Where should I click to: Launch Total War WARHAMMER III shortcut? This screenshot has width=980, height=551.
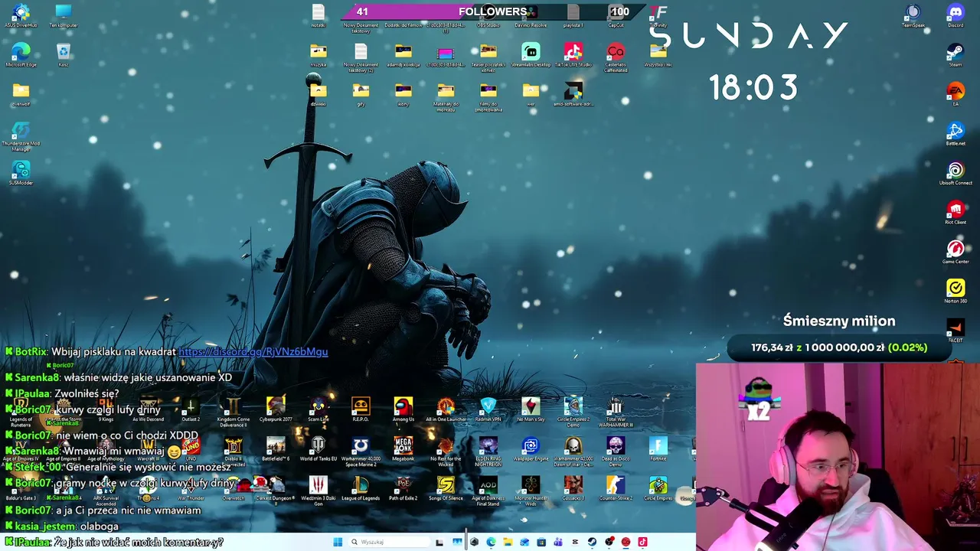tap(616, 412)
